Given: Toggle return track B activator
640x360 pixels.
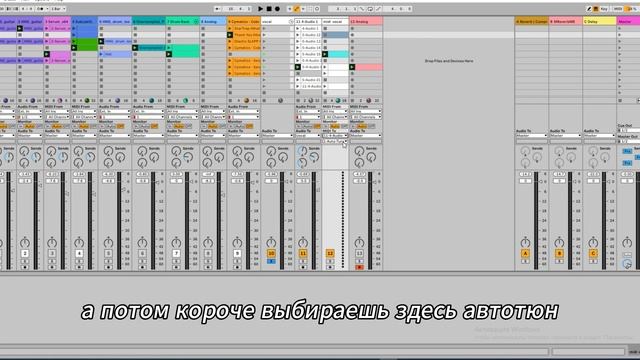Looking at the screenshot, I should pyautogui.click(x=559, y=253).
